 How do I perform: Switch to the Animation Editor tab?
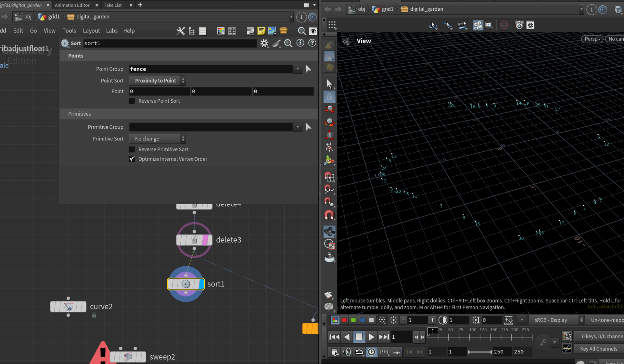72,5
